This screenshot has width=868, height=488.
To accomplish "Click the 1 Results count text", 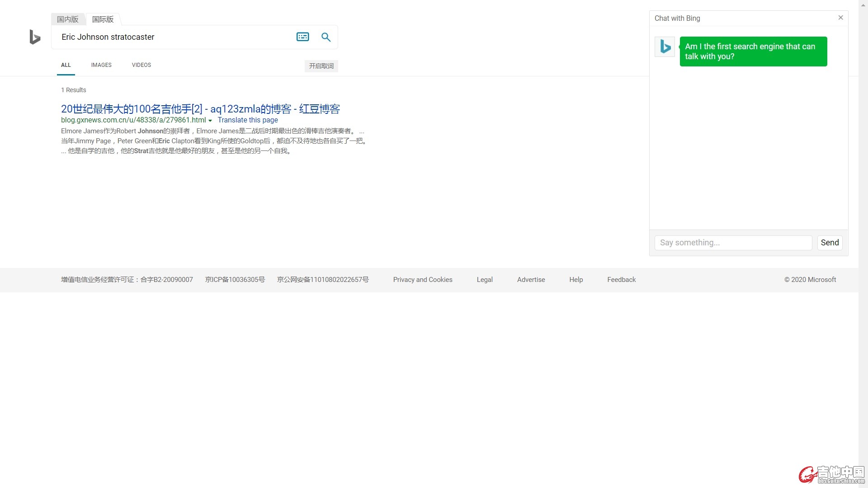I will coord(73,90).
